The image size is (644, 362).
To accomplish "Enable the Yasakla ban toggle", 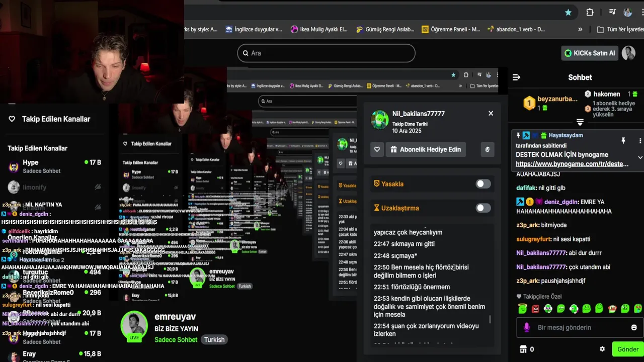I will 483,184.
